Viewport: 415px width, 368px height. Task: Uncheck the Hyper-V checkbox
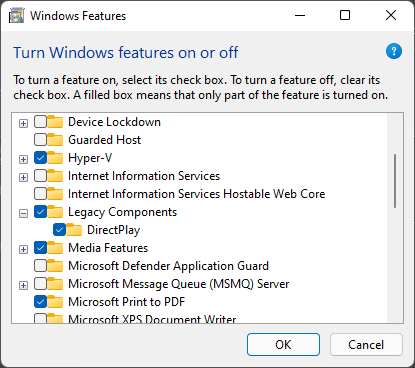click(x=40, y=158)
